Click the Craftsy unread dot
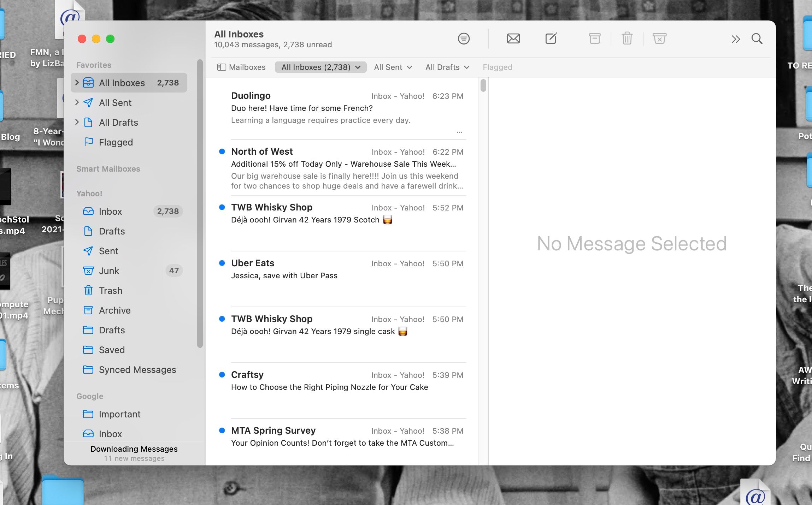 point(222,375)
